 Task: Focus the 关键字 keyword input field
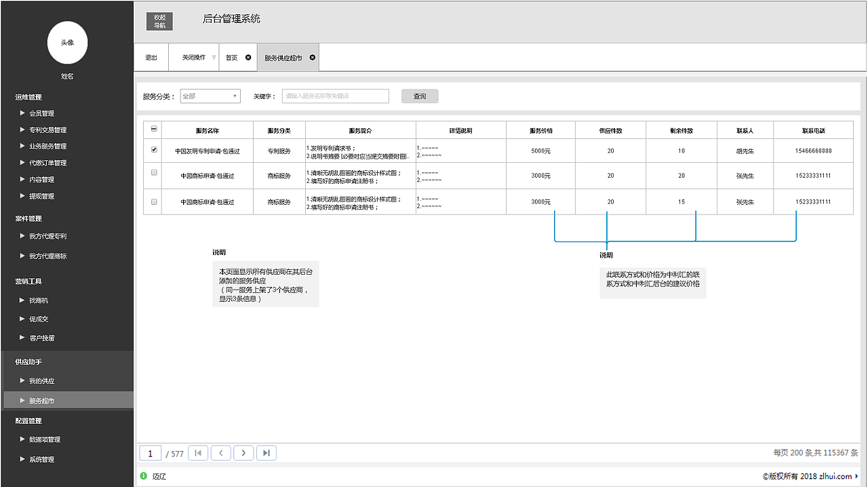pyautogui.click(x=336, y=96)
